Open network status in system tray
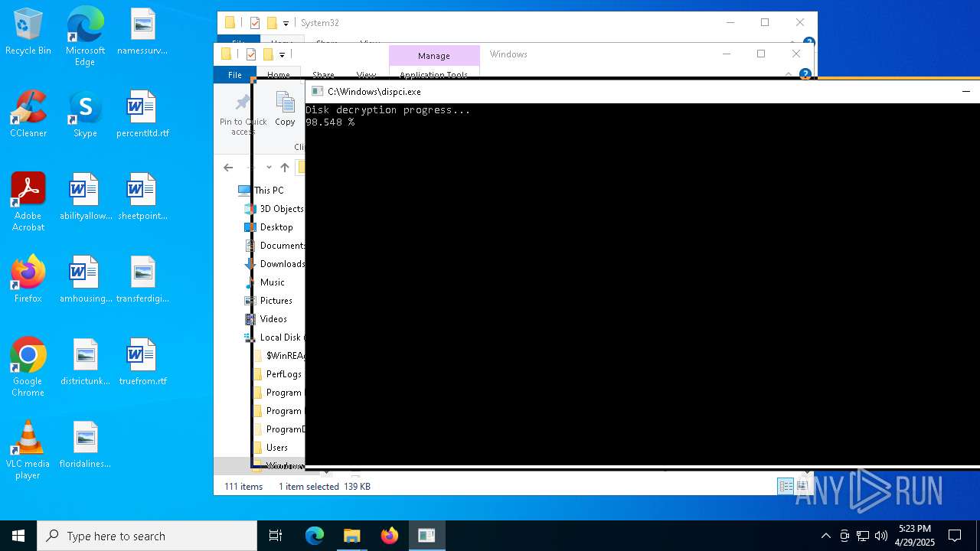 tap(862, 536)
